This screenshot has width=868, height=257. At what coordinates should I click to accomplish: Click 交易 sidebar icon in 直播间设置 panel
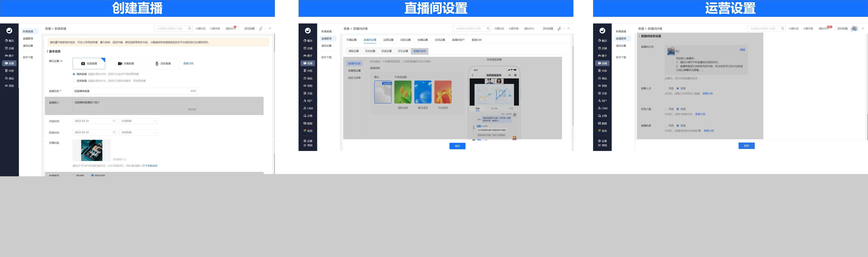point(305,93)
